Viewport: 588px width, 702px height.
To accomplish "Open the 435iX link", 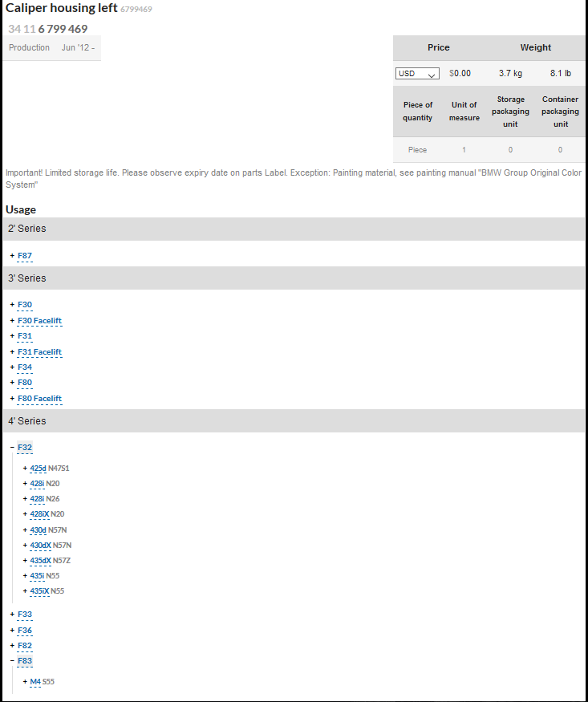I will 39,591.
